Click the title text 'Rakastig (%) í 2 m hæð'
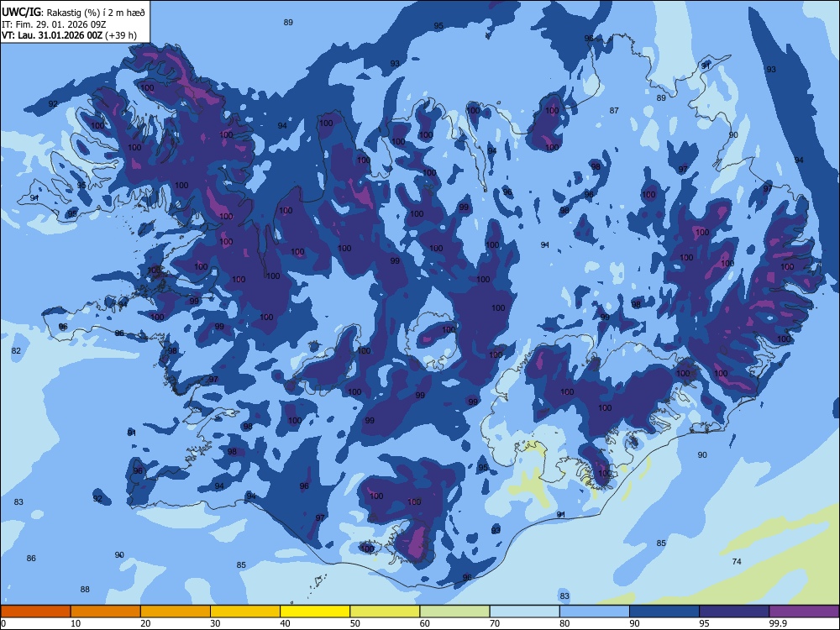This screenshot has width=840, height=630. tap(96, 13)
